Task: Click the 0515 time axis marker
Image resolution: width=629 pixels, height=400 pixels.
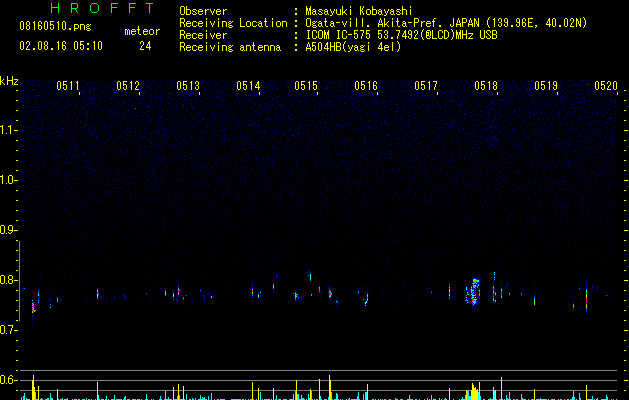Action: pos(306,85)
